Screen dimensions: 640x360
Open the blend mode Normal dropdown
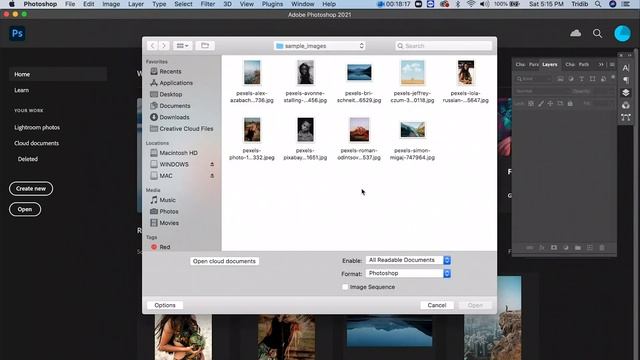click(542, 91)
